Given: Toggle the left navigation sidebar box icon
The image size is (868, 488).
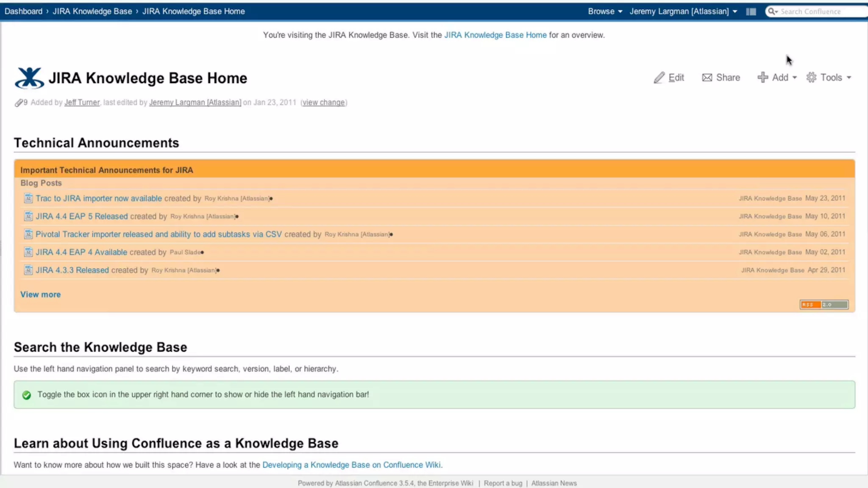Looking at the screenshot, I should click(x=751, y=12).
